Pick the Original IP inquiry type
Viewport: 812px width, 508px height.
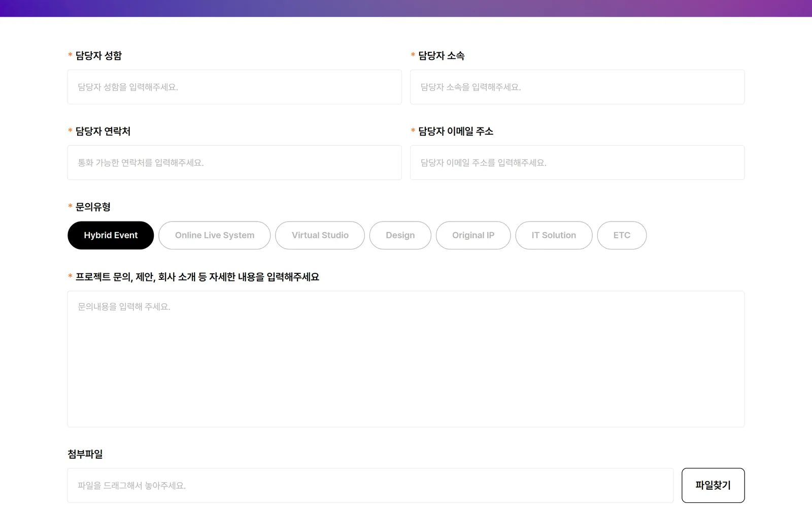(473, 235)
